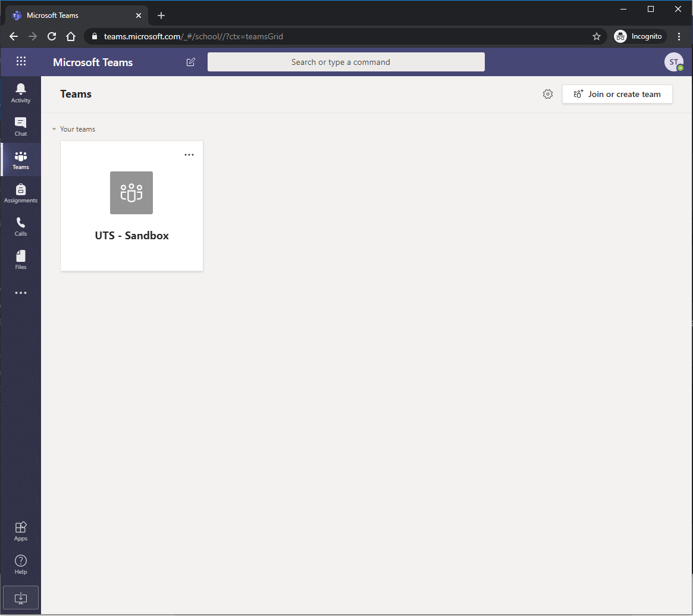The height and width of the screenshot is (616, 693).
Task: Open the Activity feed
Action: [21, 93]
